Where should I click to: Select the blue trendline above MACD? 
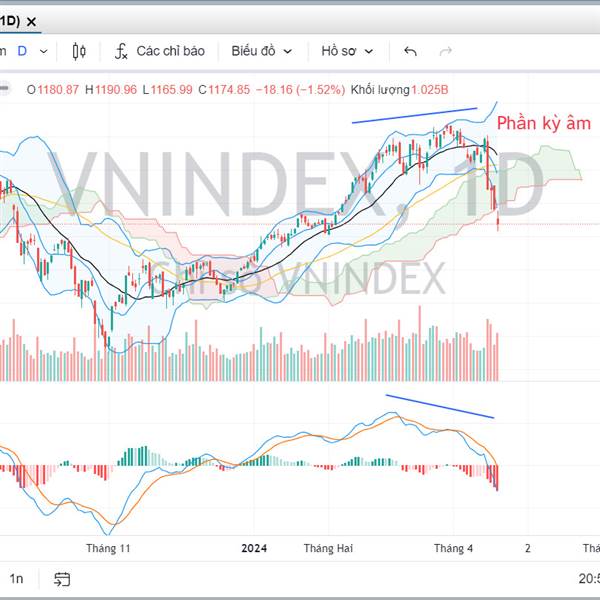click(440, 406)
